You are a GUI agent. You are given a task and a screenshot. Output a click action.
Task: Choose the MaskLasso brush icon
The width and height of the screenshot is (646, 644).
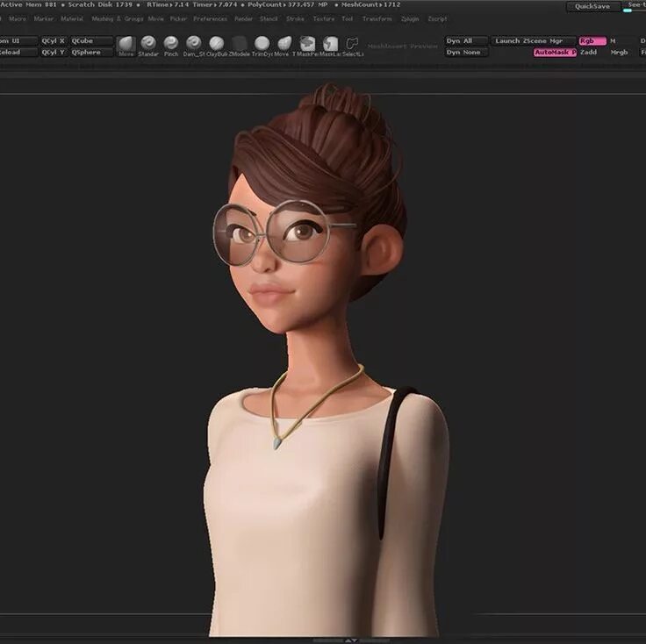tap(330, 44)
